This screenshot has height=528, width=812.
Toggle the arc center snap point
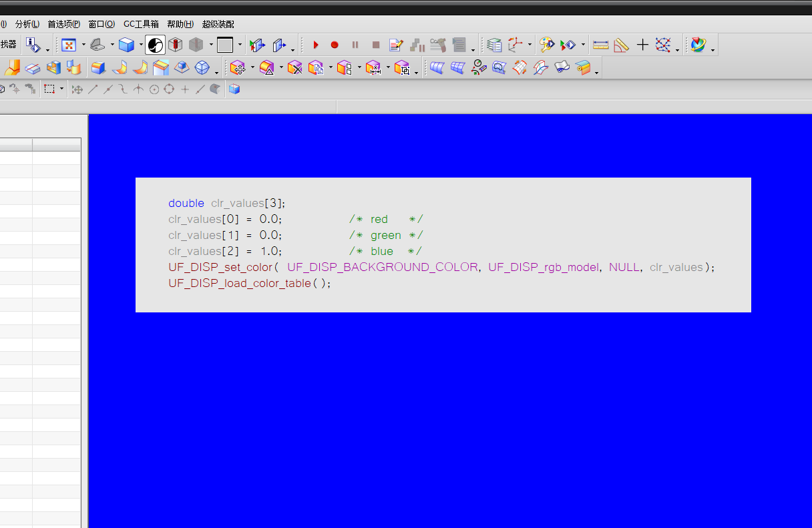click(154, 89)
